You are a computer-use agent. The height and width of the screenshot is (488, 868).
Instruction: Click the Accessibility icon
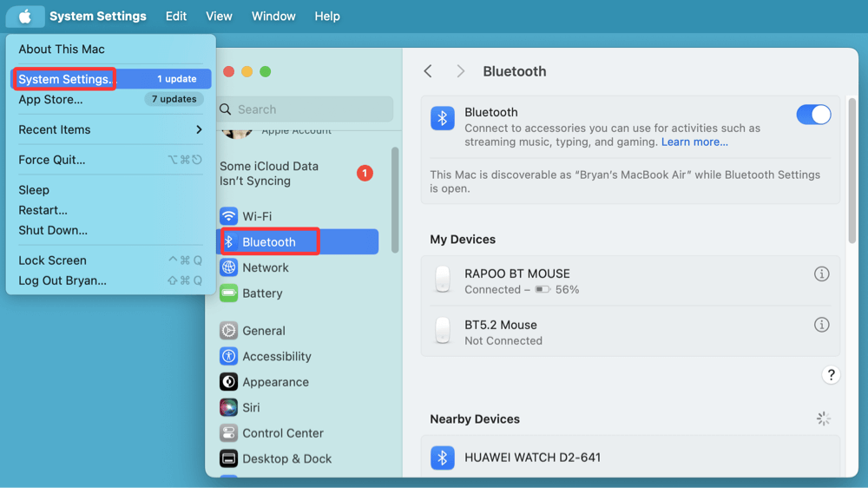228,356
